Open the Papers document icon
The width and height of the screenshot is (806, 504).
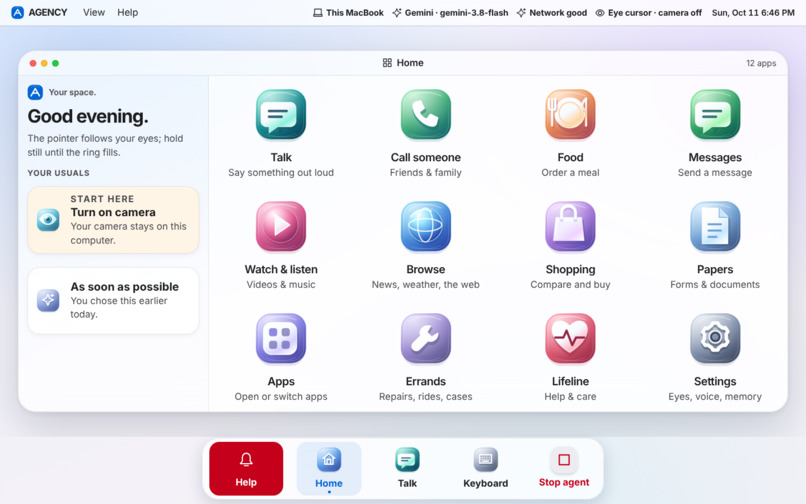pos(715,226)
